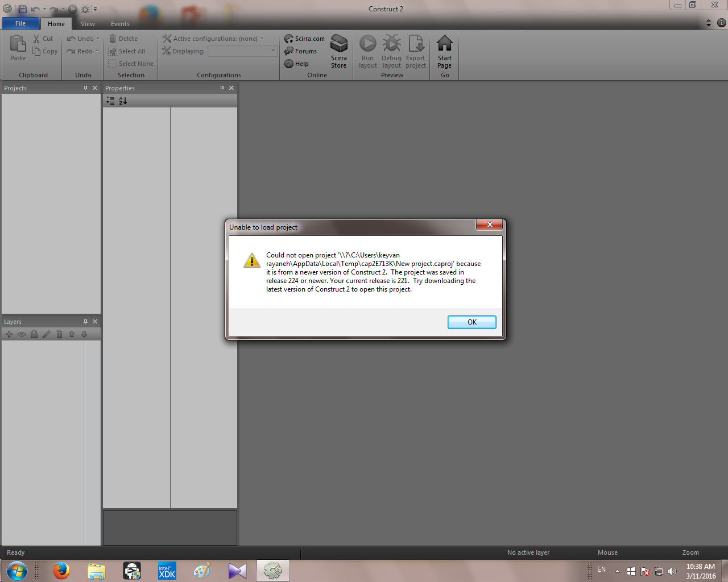
Task: Open the Start Page home icon
Action: point(445,44)
